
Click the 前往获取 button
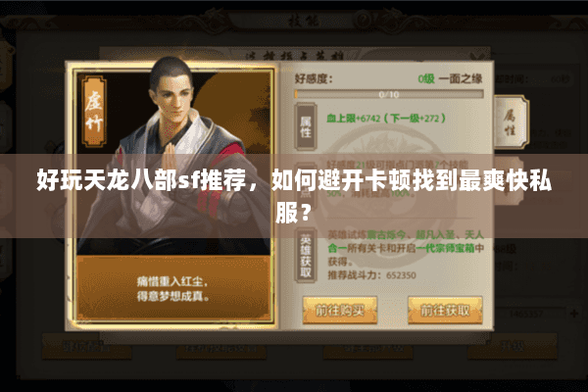click(445, 311)
